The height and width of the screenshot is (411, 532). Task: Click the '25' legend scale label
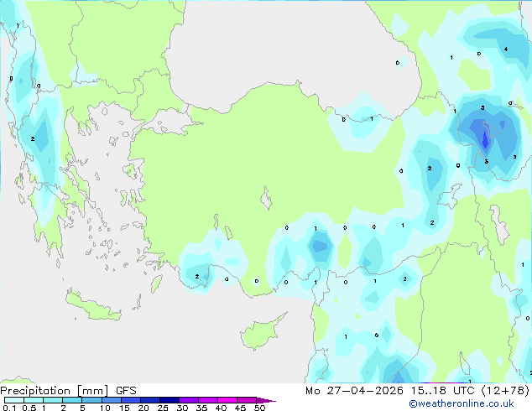pos(163,408)
